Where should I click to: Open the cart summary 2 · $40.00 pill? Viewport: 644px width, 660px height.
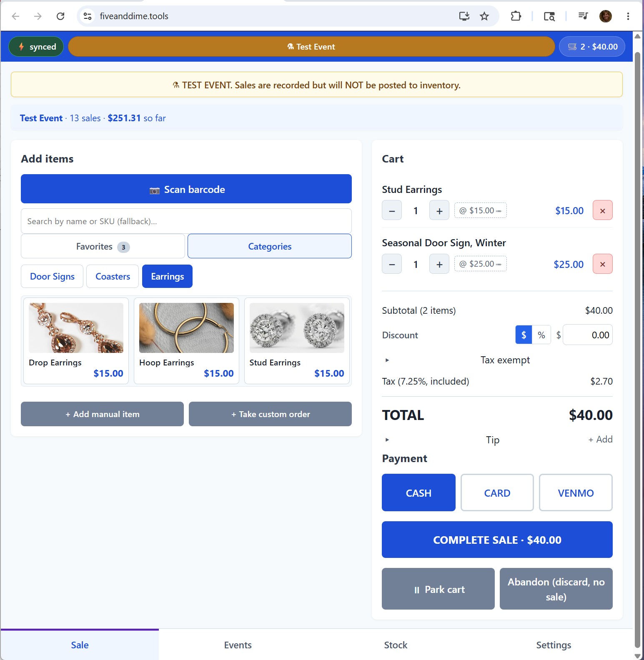592,47
